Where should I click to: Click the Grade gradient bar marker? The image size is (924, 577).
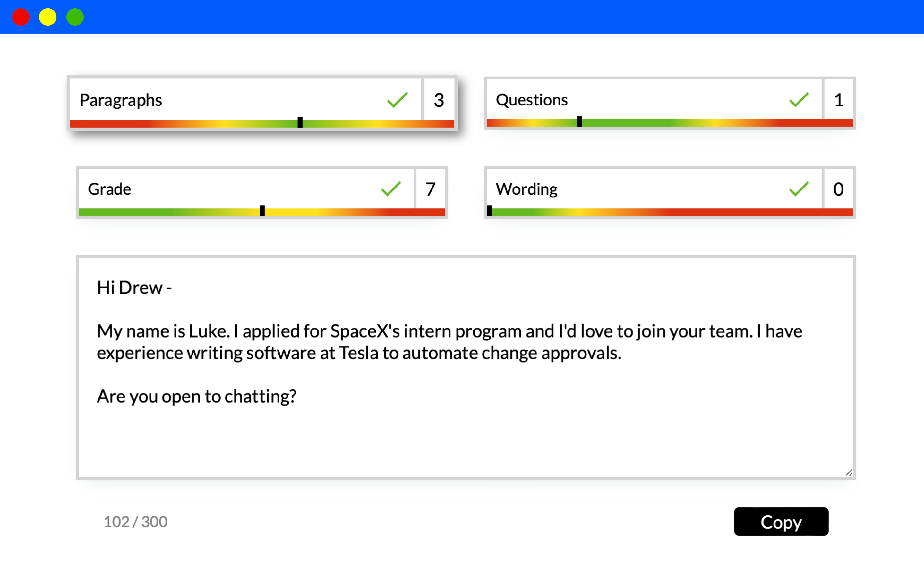tap(262, 211)
